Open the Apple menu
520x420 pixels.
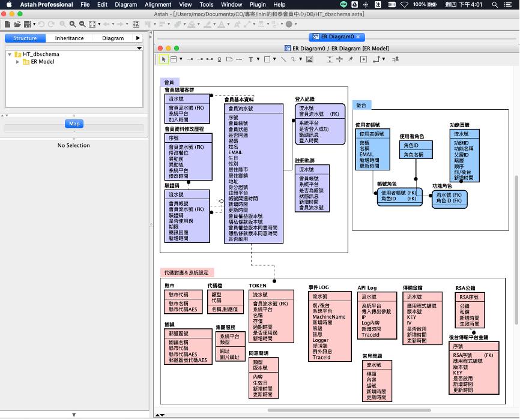point(9,5)
